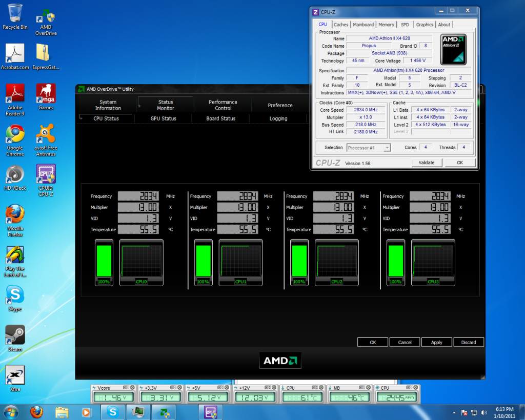Image resolution: width=525 pixels, height=420 pixels.
Task: Click the AMD Athlon II logo in CPU-Z
Action: 453,49
